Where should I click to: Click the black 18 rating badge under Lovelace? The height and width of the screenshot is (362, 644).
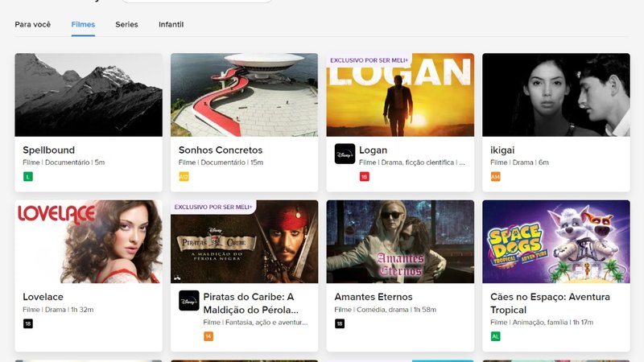(x=28, y=324)
